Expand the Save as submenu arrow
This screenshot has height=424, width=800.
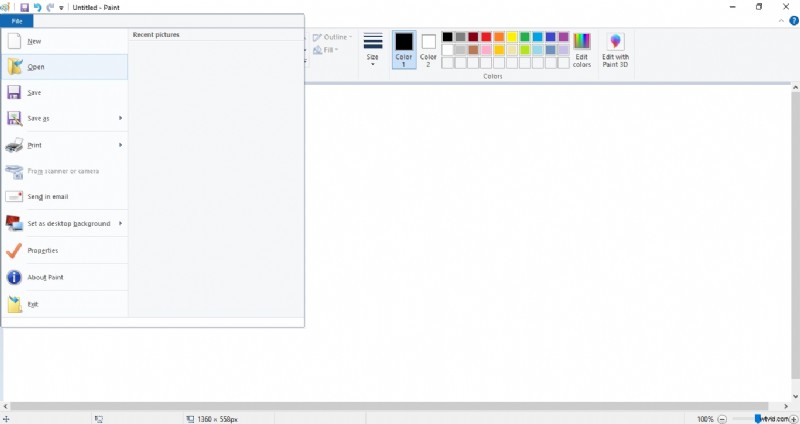121,118
